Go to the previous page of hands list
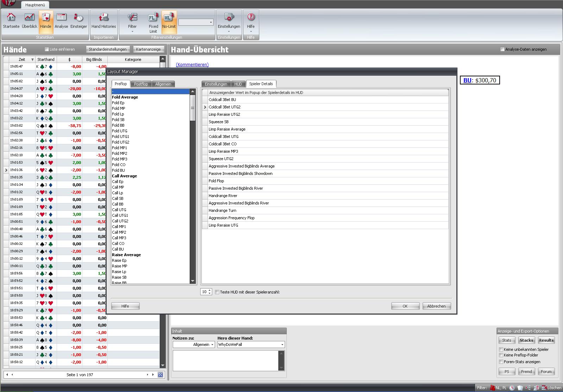This screenshot has height=392, width=563. point(12,375)
